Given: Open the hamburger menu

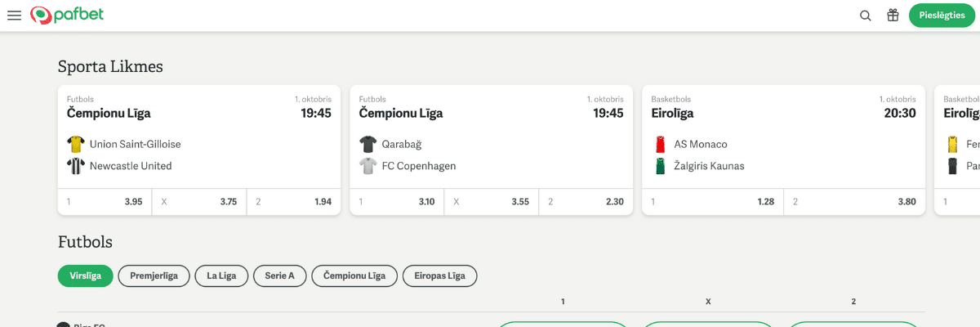Looking at the screenshot, I should point(14,16).
